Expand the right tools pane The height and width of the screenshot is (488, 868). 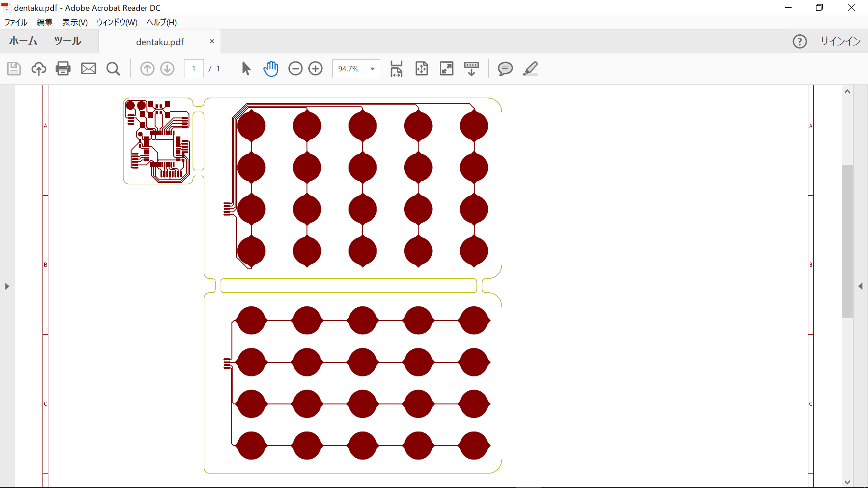pyautogui.click(x=860, y=286)
